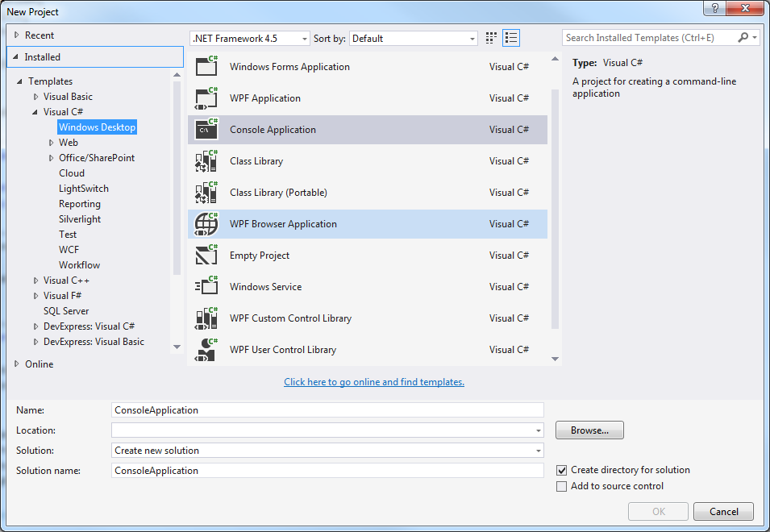Viewport: 770px width, 532px height.
Task: Click tree panel scrollbar down arrow
Action: (177, 347)
